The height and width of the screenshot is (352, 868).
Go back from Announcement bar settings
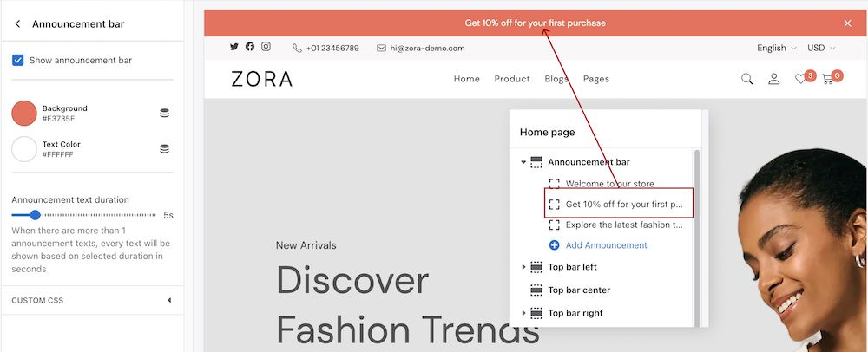[17, 23]
